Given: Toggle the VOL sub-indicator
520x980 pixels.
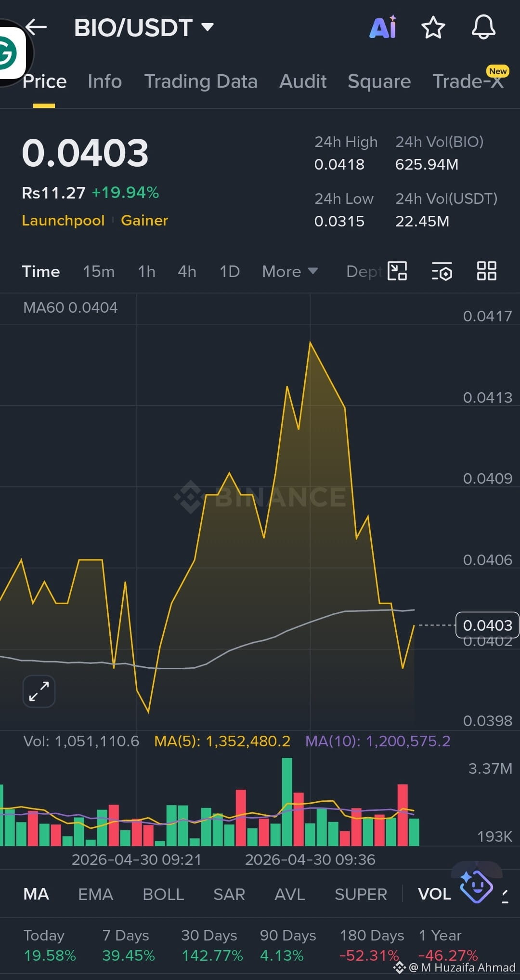Looking at the screenshot, I should click(x=434, y=894).
